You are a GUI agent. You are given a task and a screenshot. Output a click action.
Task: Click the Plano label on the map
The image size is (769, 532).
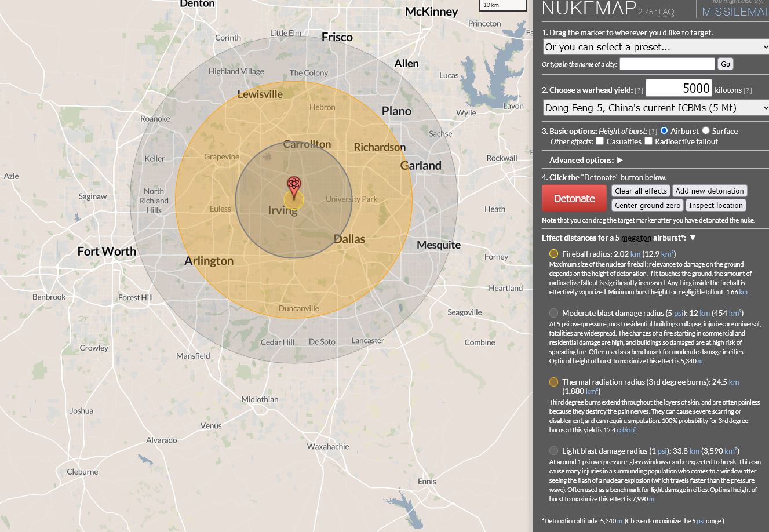pos(396,111)
